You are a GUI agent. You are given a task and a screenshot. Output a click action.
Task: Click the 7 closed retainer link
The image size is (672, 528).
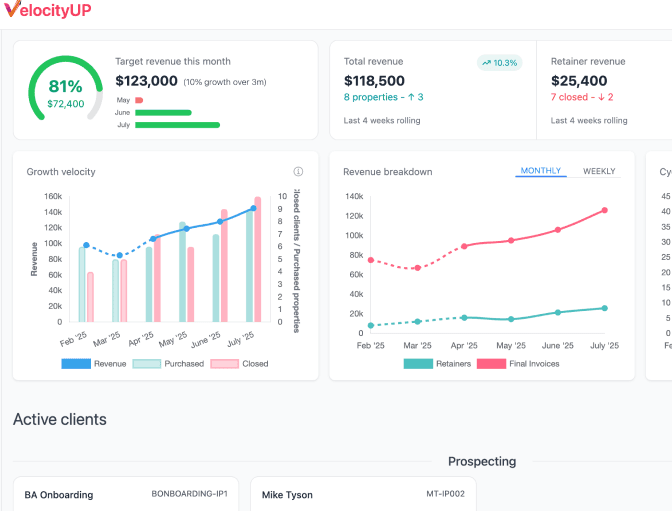[582, 97]
